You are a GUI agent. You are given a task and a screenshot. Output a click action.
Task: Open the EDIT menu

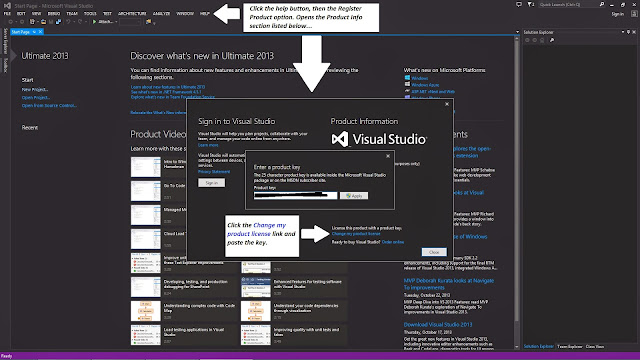21,13
